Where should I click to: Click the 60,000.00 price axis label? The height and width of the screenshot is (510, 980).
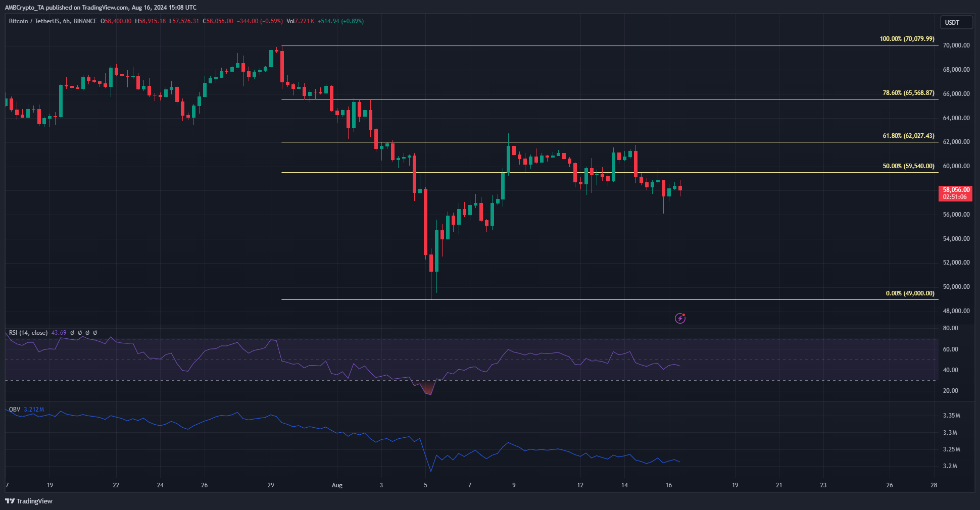(x=956, y=166)
